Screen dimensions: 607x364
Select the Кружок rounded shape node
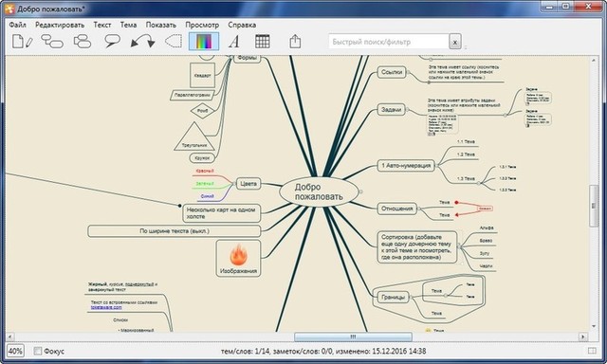202,157
